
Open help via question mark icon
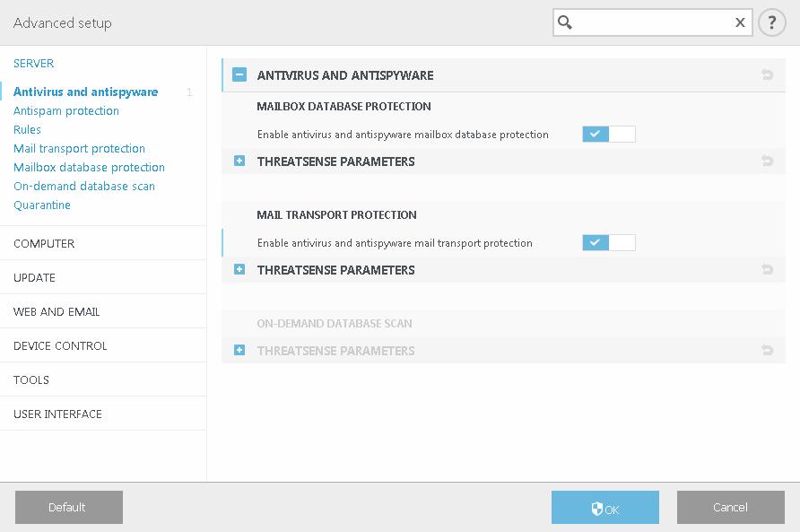[771, 22]
